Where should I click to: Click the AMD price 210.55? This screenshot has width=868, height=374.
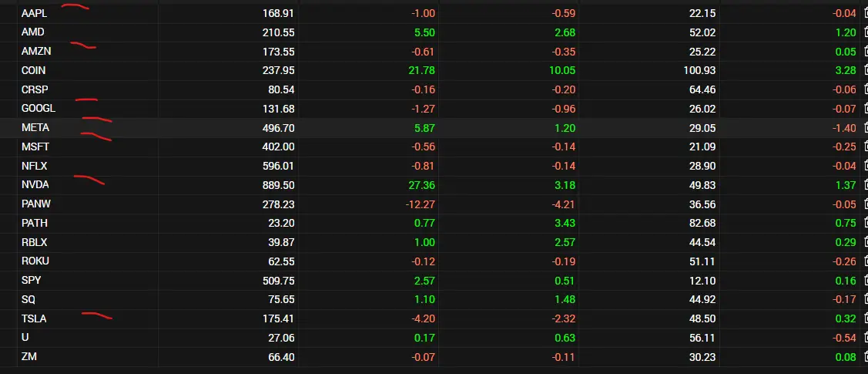(279, 32)
